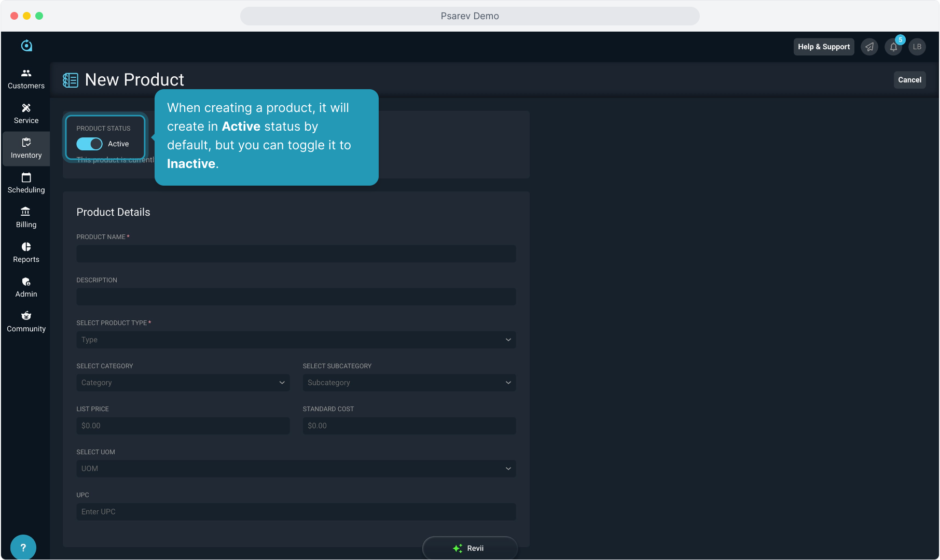This screenshot has width=940, height=560.
Task: Open the Customers section icon
Action: click(x=26, y=73)
